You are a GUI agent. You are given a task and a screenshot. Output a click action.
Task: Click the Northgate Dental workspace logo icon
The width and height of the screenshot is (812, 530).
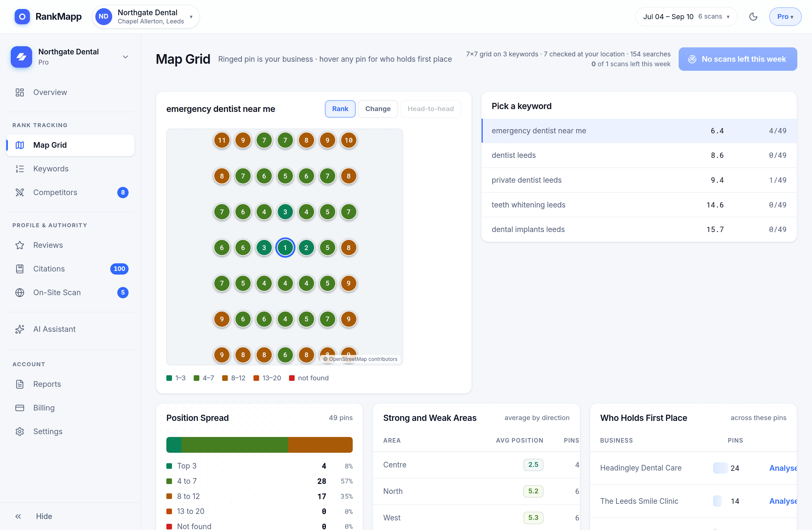coord(21,57)
